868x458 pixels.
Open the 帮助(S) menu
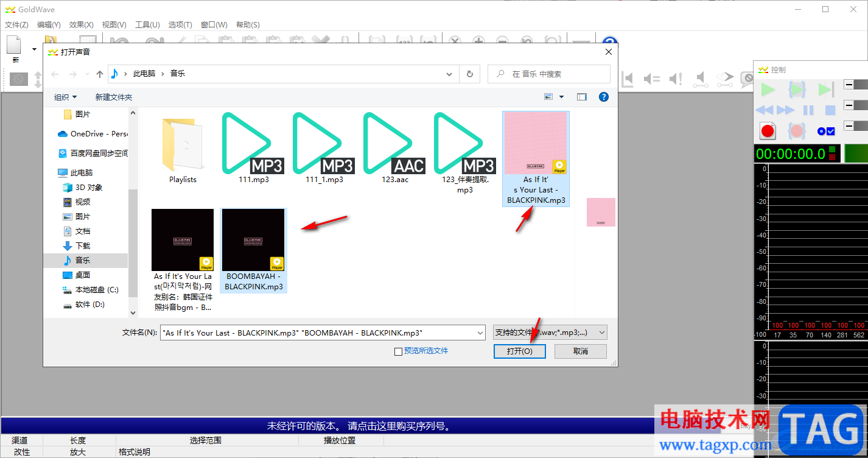pyautogui.click(x=247, y=24)
